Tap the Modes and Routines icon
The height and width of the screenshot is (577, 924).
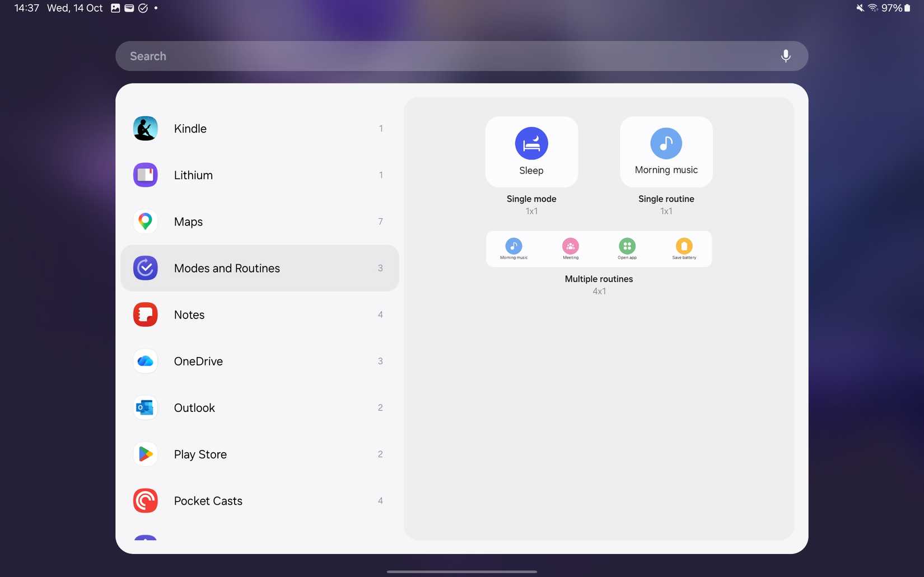[145, 268]
